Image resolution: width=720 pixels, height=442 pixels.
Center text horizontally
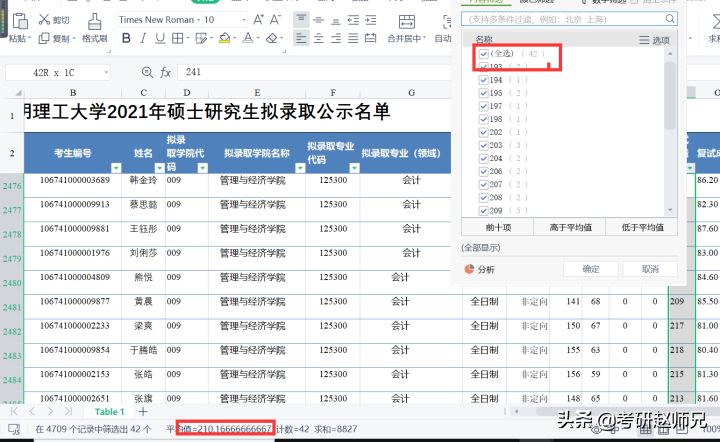(x=319, y=38)
